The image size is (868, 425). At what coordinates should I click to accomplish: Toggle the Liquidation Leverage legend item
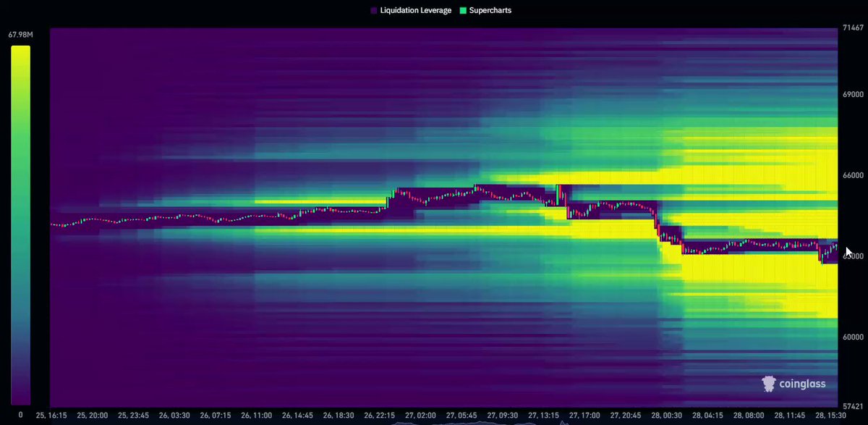[410, 11]
